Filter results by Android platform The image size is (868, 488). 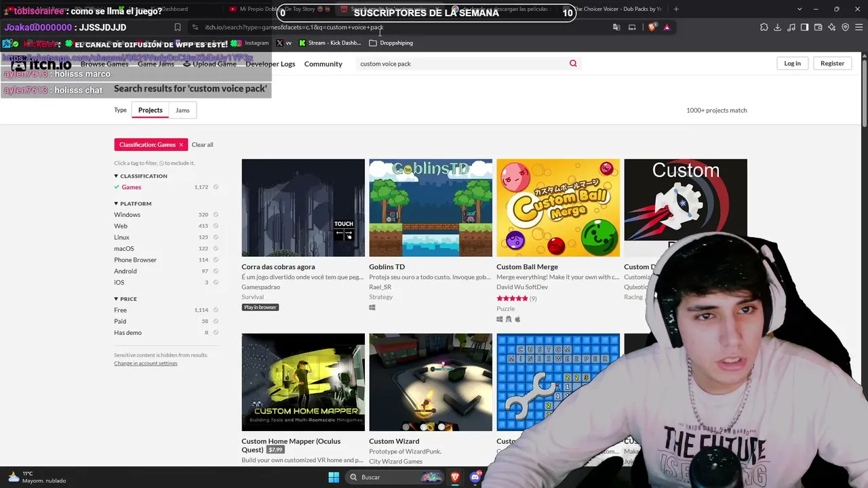[x=125, y=271]
